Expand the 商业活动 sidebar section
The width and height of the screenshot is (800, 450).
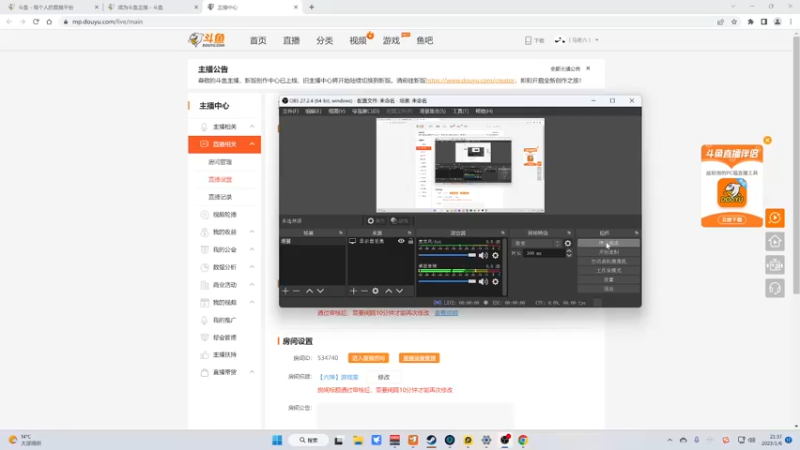coord(252,285)
